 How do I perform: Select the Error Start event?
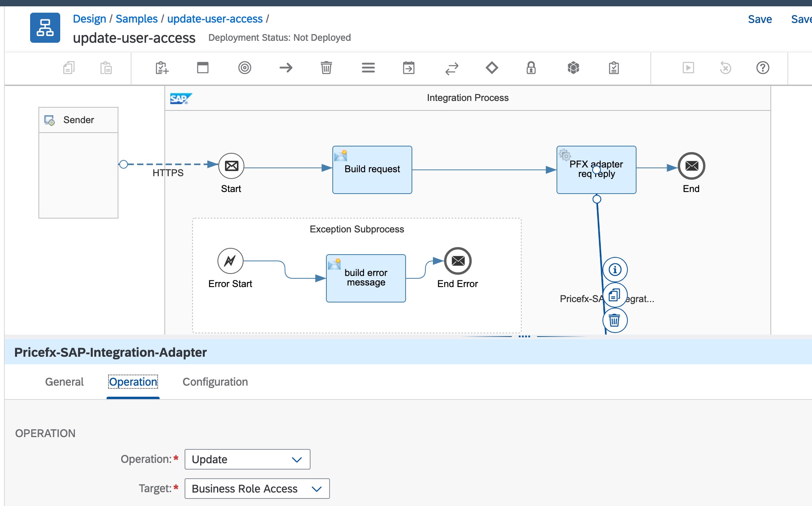click(230, 261)
